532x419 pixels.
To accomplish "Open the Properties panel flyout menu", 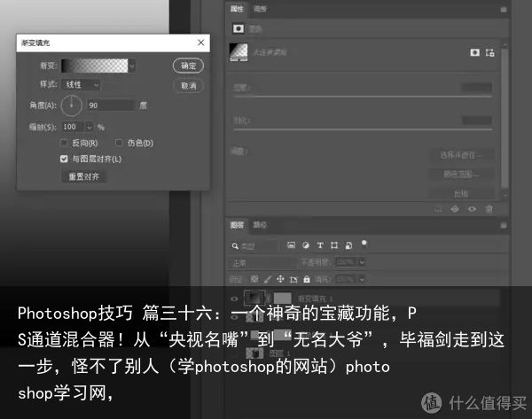I will 504,10.
